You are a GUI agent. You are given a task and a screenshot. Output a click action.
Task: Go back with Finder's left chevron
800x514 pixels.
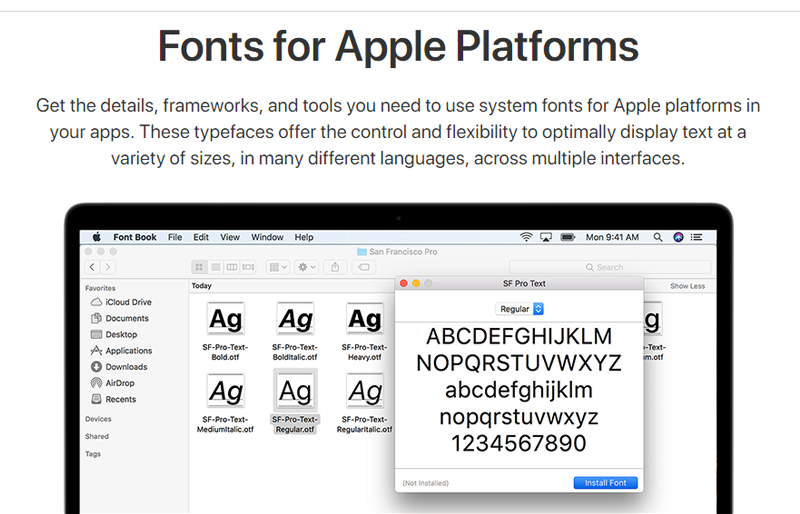92,266
